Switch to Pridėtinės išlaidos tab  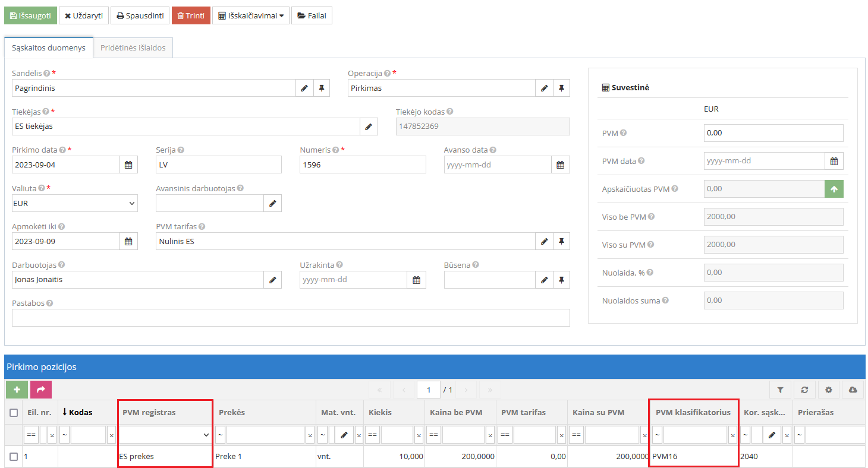coord(133,48)
